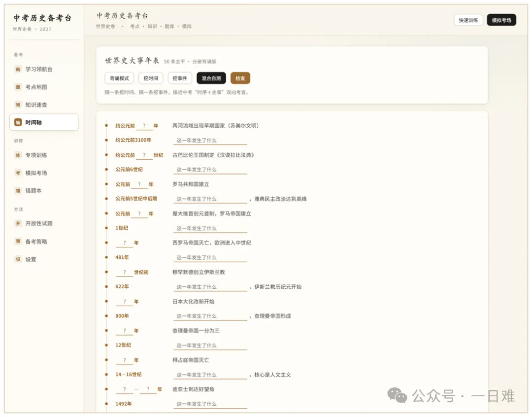This screenshot has height=417, width=532.
Task: Click century blank for 汉谟拉比法典 row
Action: coord(144,155)
